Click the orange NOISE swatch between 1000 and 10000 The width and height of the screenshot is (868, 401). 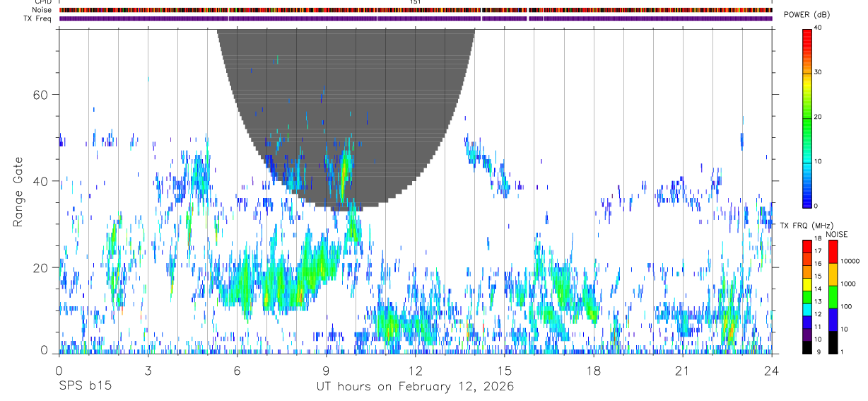point(833,274)
